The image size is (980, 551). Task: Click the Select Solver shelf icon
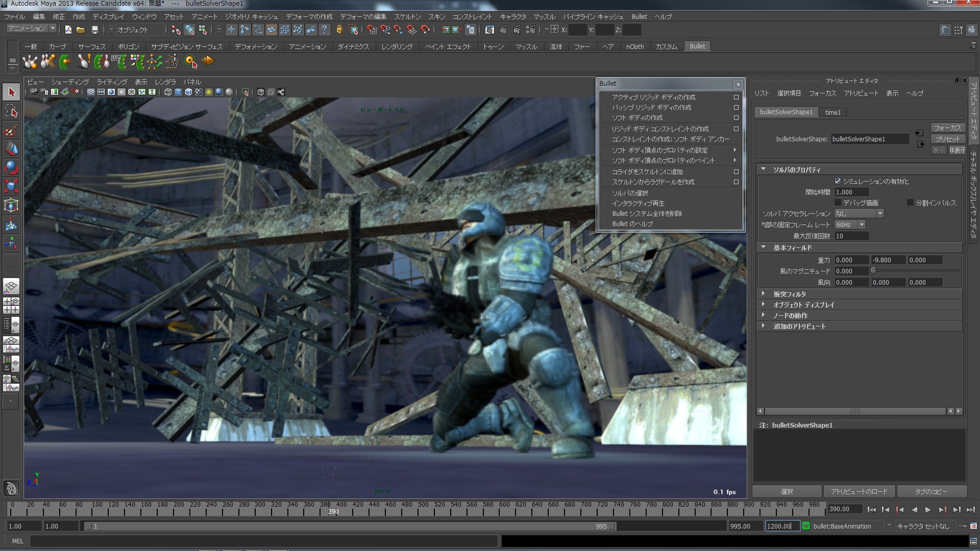click(x=191, y=62)
